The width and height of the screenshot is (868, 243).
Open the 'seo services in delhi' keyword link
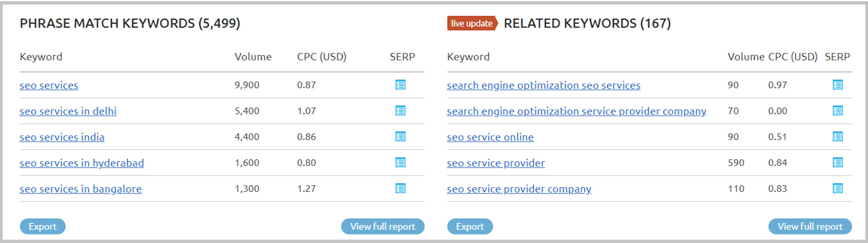pos(68,111)
